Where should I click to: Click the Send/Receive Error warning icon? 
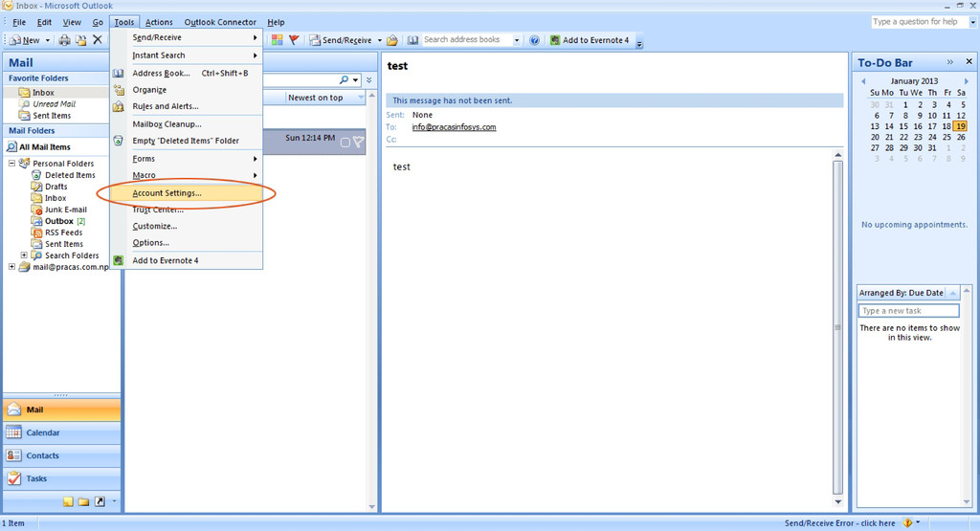907,523
